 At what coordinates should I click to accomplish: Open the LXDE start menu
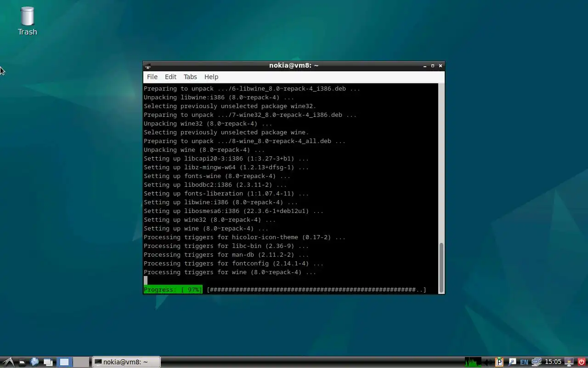(x=8, y=362)
